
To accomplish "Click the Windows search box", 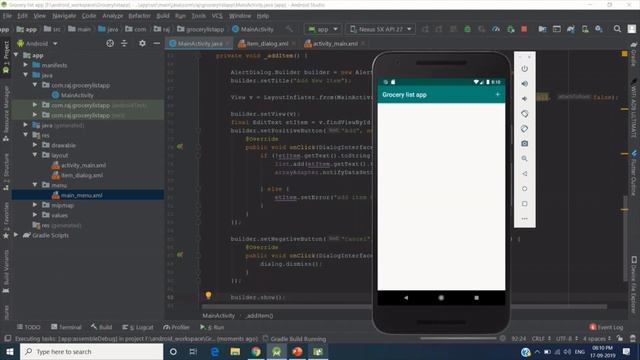I will click(x=91, y=351).
